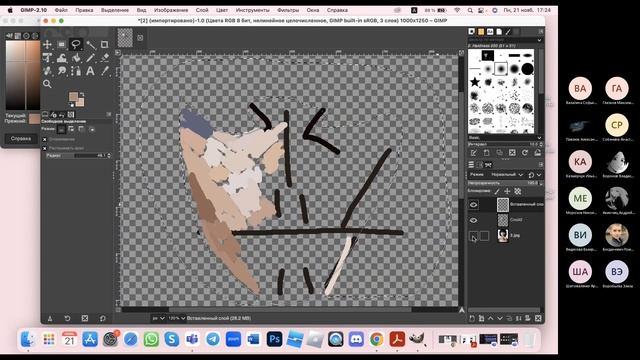Screen dimensions: 640x360
Task: Select the Paths tool
Action: pyautogui.click(x=76, y=71)
